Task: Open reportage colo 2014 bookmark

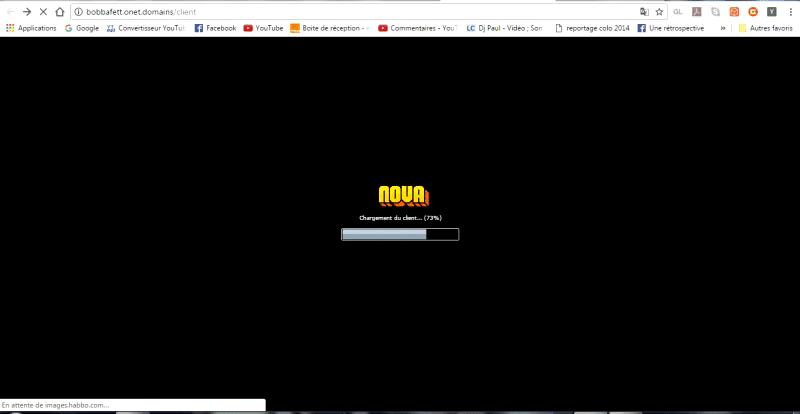Action: point(592,29)
